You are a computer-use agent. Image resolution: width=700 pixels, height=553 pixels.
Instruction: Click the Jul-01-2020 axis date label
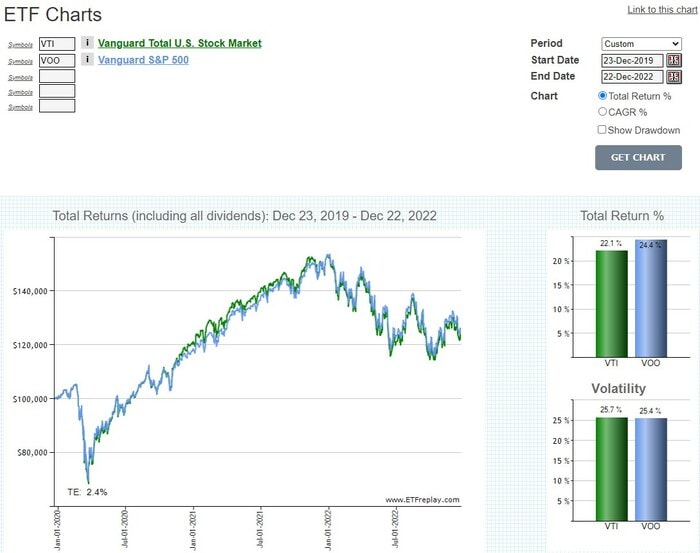point(125,530)
